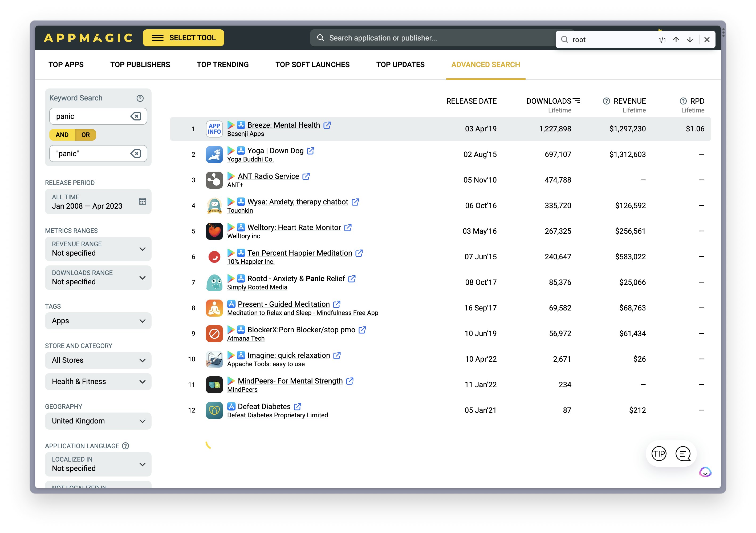
Task: Switch to the Top Publishers tab
Action: [140, 64]
